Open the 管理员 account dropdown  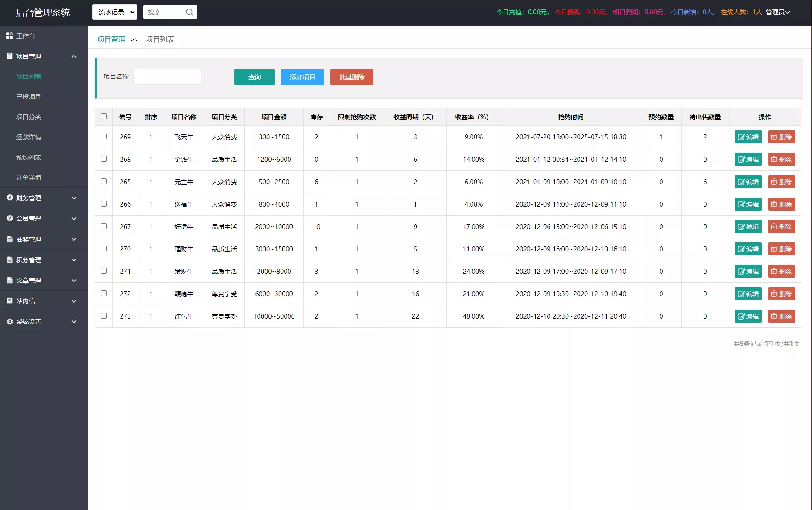point(777,12)
